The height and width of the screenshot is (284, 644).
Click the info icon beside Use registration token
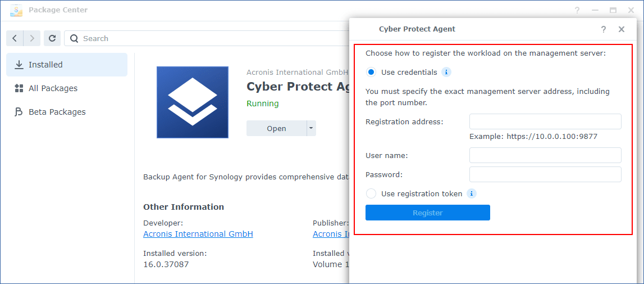pyautogui.click(x=472, y=193)
